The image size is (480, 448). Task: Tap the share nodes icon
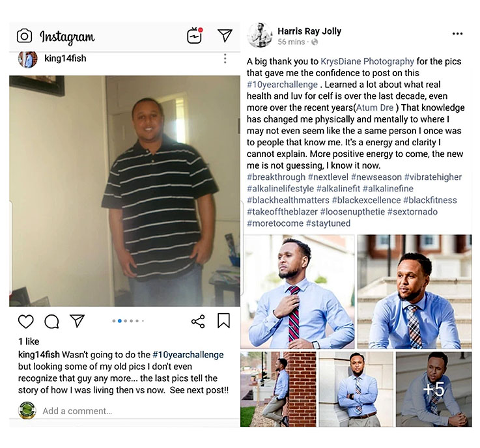pos(198,321)
